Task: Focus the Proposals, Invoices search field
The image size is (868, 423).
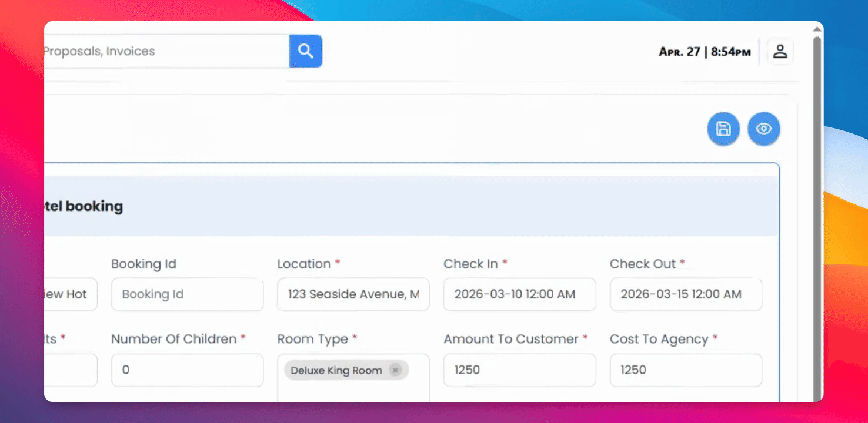Action: pos(166,51)
